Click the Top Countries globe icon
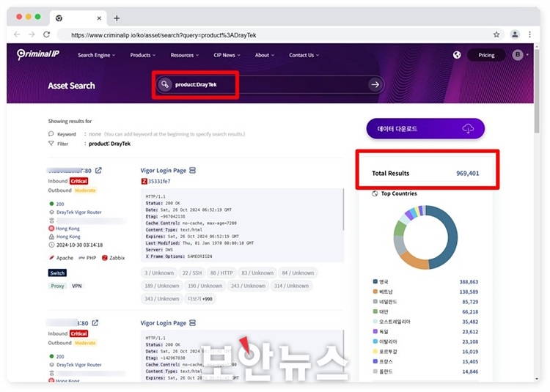The image size is (550, 392). [375, 193]
